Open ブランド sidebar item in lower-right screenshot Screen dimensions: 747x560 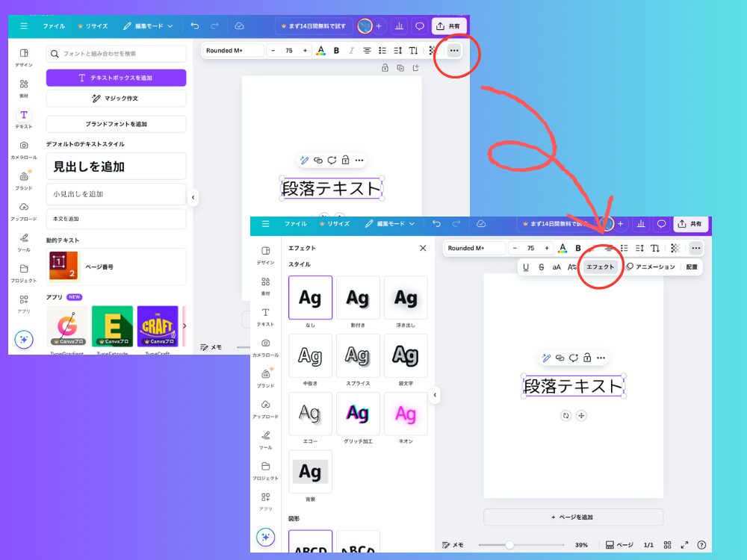coord(266,379)
